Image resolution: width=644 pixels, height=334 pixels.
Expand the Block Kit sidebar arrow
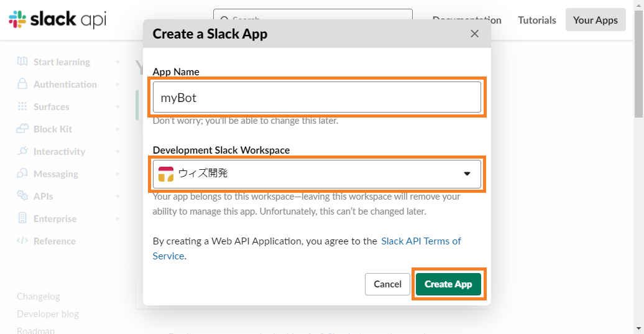[x=118, y=129]
